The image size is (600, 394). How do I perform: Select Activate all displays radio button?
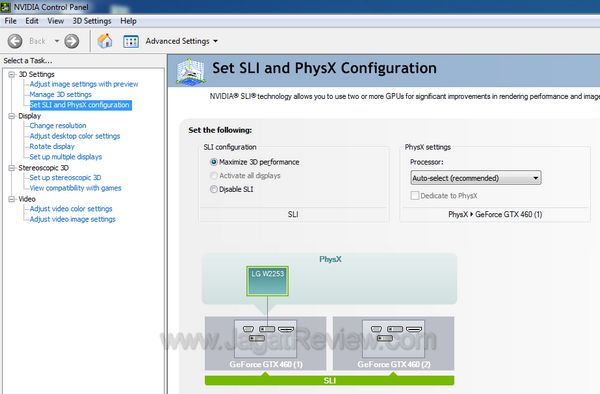pos(214,176)
